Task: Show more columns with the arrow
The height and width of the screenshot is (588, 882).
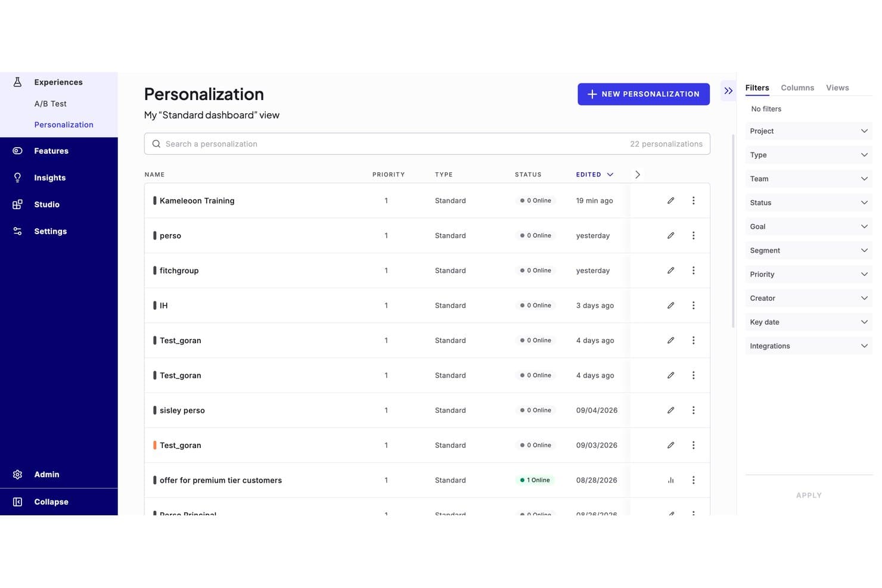Action: pos(638,175)
